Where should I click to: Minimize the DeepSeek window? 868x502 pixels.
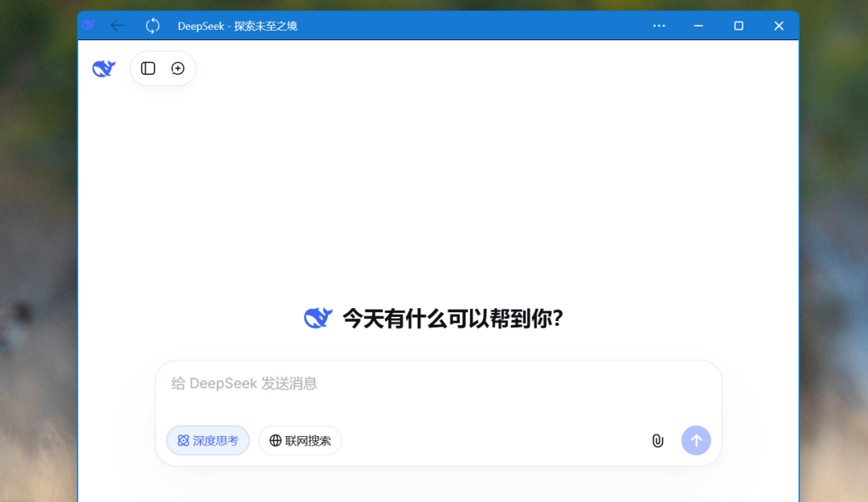click(698, 25)
